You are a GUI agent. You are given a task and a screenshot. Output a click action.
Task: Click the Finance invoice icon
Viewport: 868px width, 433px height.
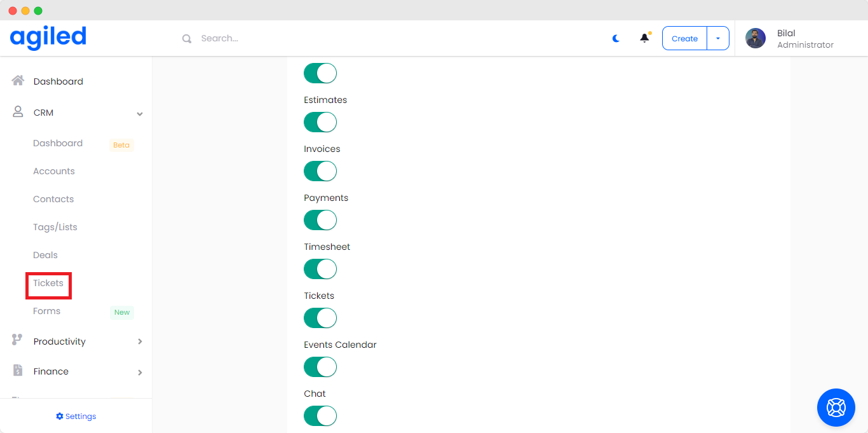(18, 371)
